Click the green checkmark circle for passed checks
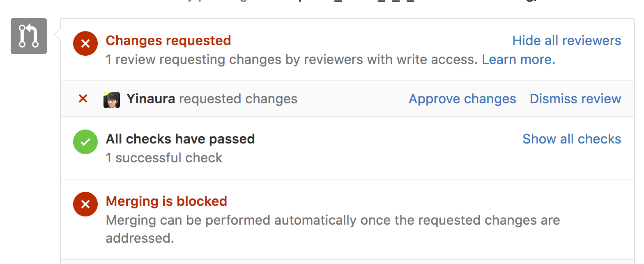Viewport: 644px width, 264px height. 85,141
